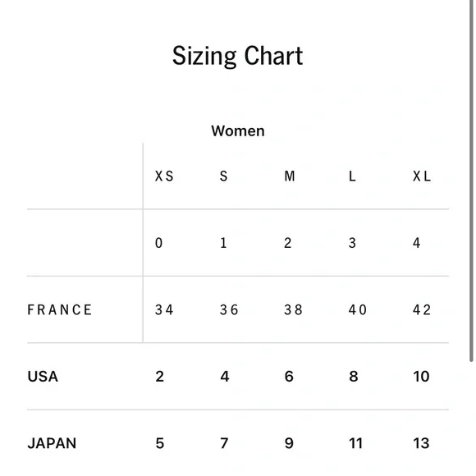Select the Women section label
This screenshot has height=476, width=476.
(x=238, y=131)
